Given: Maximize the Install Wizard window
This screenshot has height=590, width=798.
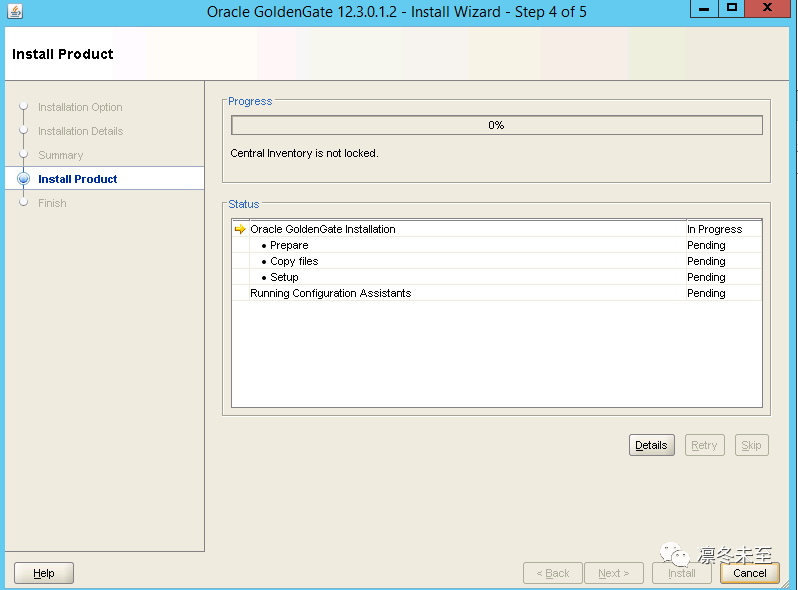Looking at the screenshot, I should [x=731, y=9].
